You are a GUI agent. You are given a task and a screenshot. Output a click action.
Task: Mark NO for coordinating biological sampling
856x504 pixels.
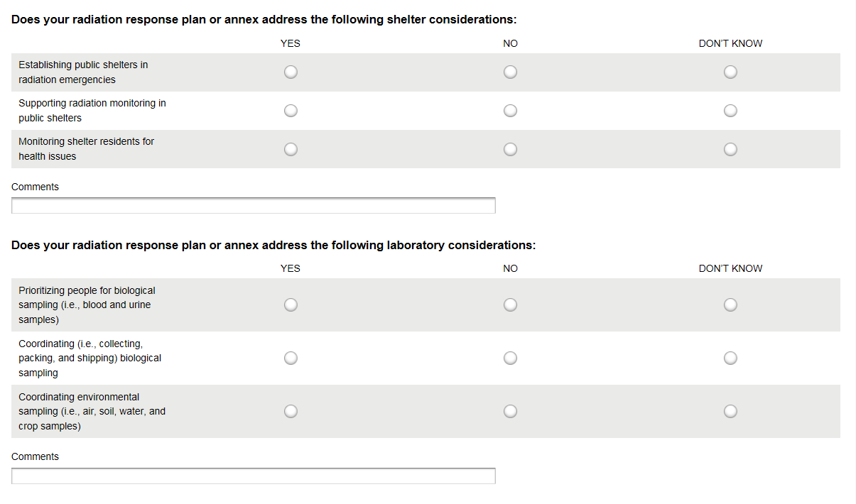coord(510,358)
